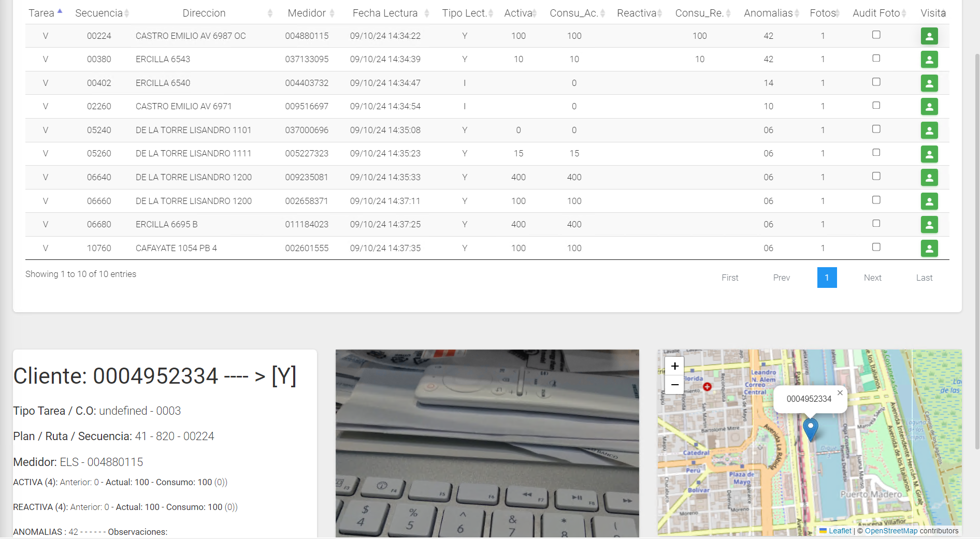
Task: Check Audit Foto for sequence 05240
Action: [876, 129]
